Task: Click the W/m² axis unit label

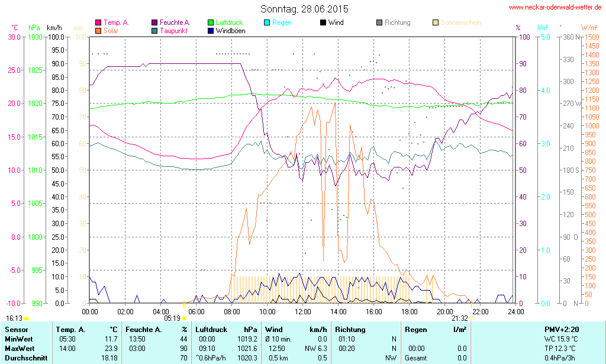Action: coord(588,28)
